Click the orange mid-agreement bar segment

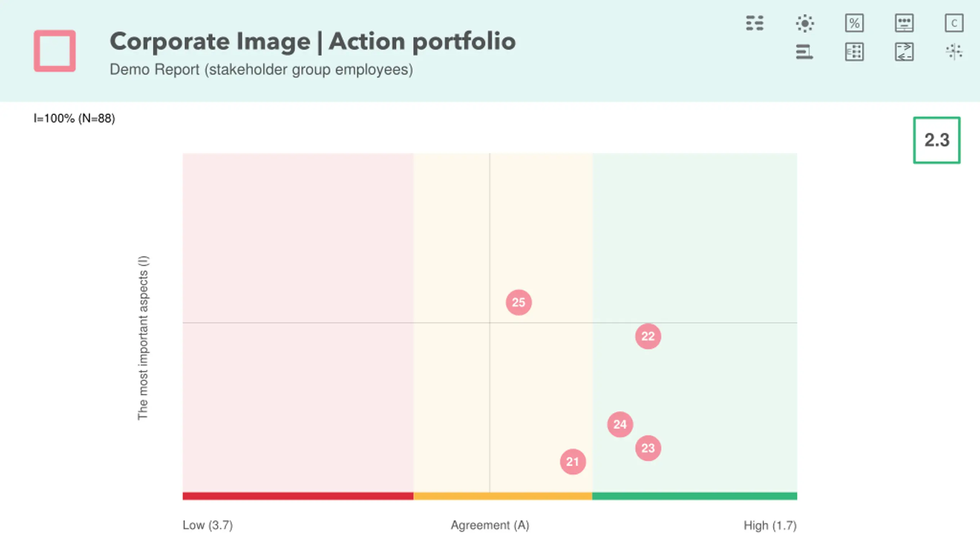(x=503, y=496)
